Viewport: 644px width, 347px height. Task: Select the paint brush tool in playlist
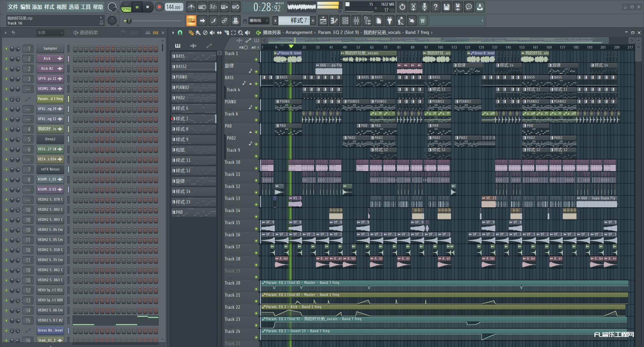[198, 33]
